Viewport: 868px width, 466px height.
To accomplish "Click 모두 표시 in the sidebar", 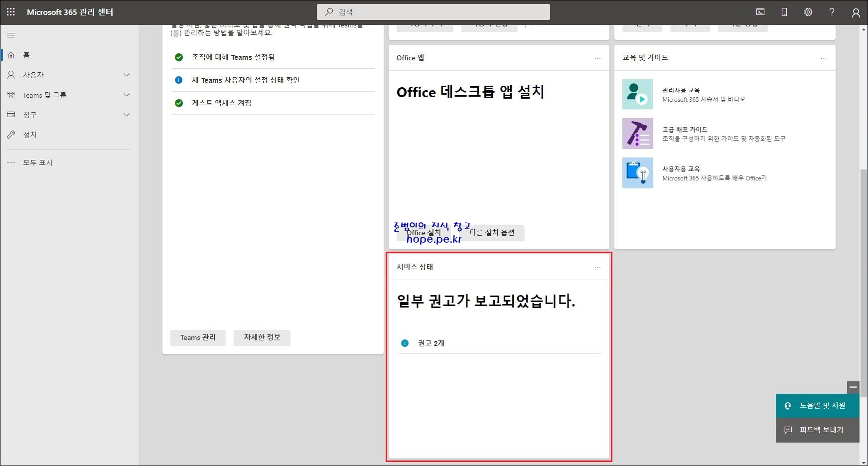I will (x=69, y=162).
